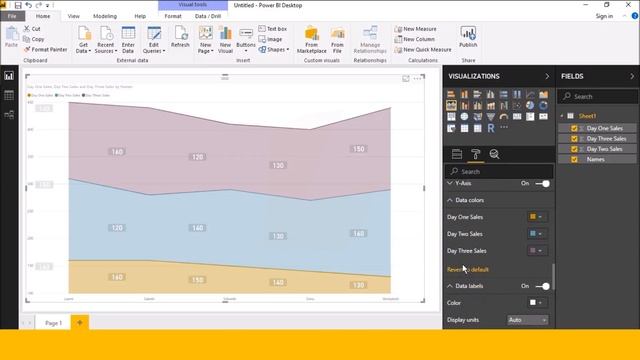Image resolution: width=640 pixels, height=360 pixels.
Task: Pick Day Three Sales data color
Action: click(x=536, y=251)
